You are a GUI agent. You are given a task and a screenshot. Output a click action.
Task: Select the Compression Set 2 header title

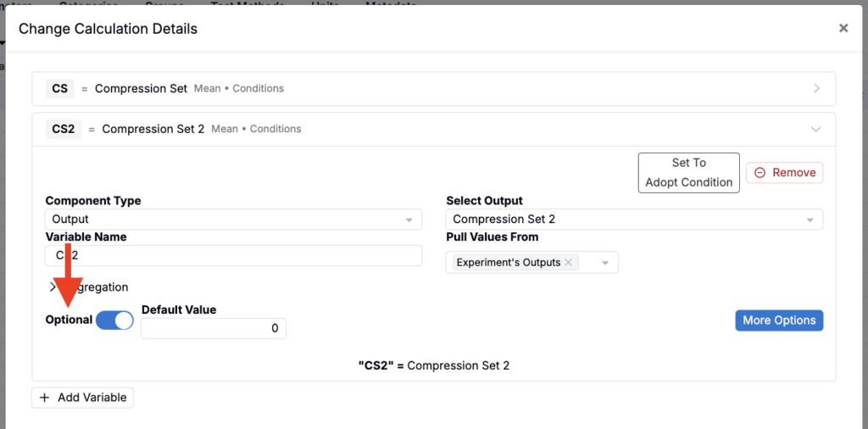click(x=153, y=129)
